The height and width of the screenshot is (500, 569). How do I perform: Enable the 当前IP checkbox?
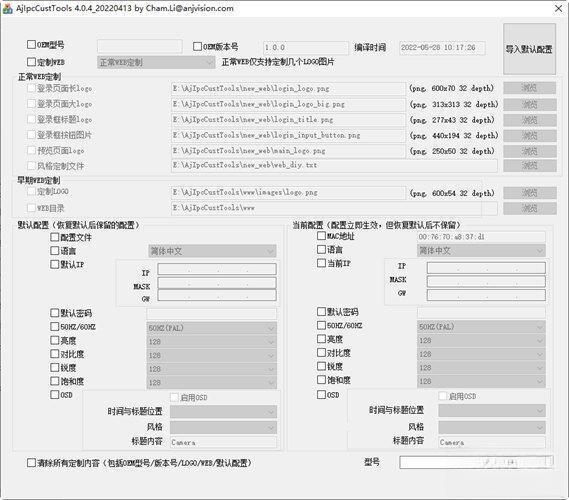tap(321, 263)
